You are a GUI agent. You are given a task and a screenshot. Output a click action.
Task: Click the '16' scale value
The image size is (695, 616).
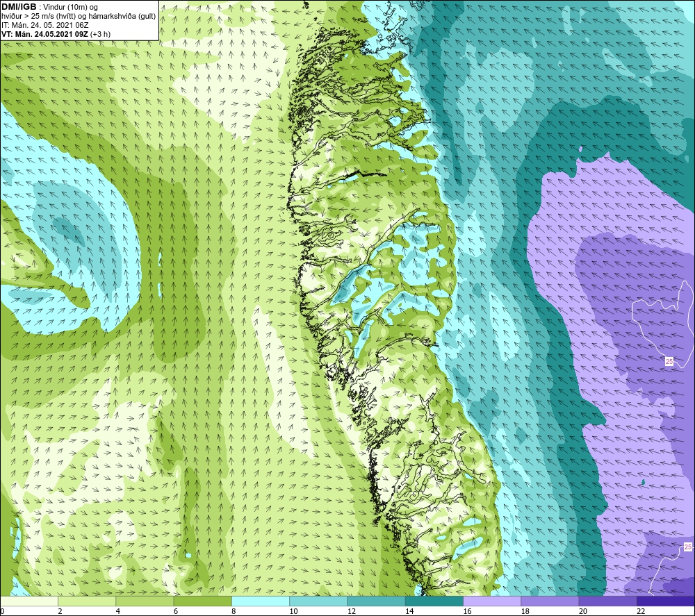[467, 611]
